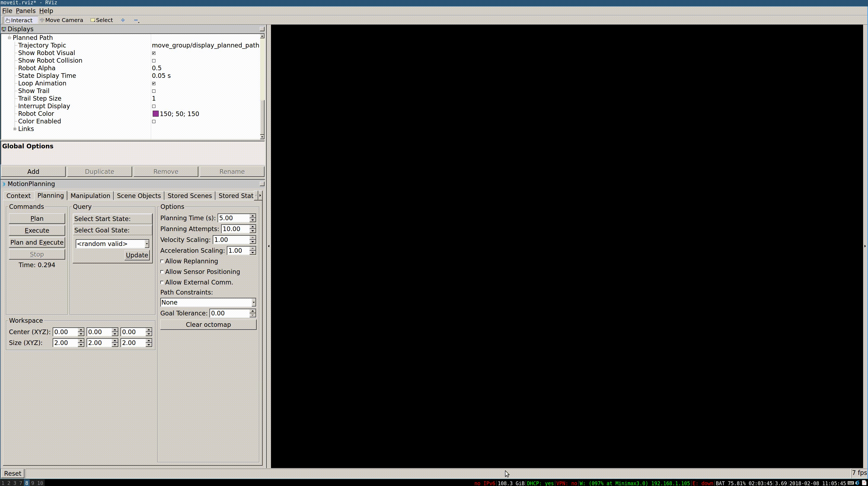Viewport: 868px width, 486px height.
Task: Open the Path Constraints dropdown
Action: pyautogui.click(x=208, y=302)
